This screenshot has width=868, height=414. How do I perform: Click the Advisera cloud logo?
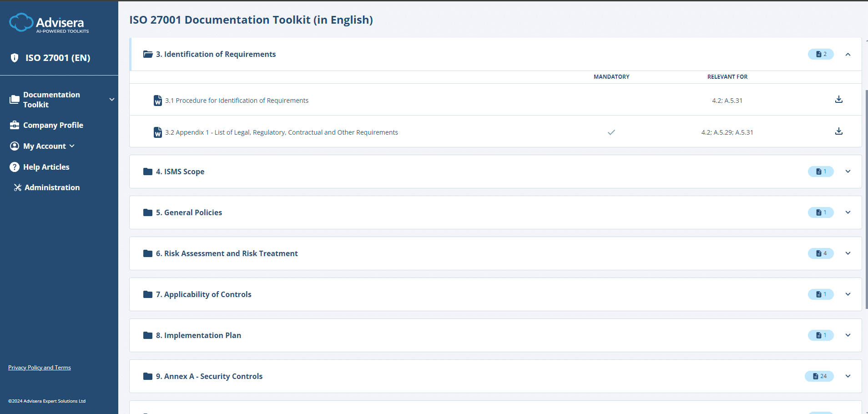point(21,22)
